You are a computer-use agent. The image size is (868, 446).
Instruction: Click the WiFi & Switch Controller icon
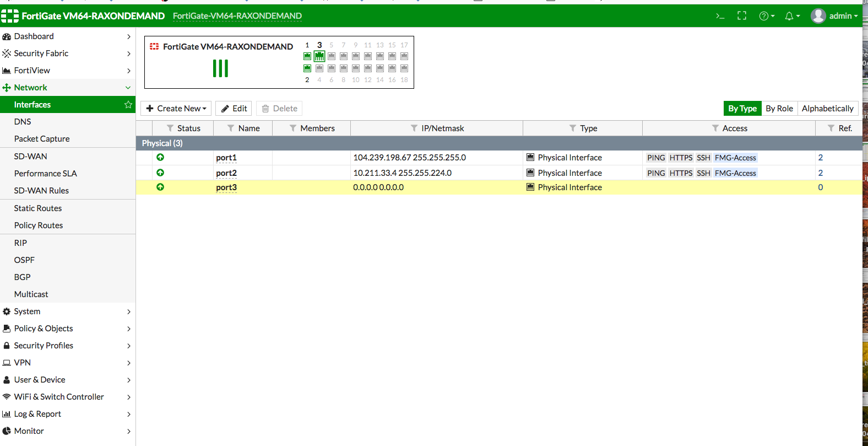(7, 397)
